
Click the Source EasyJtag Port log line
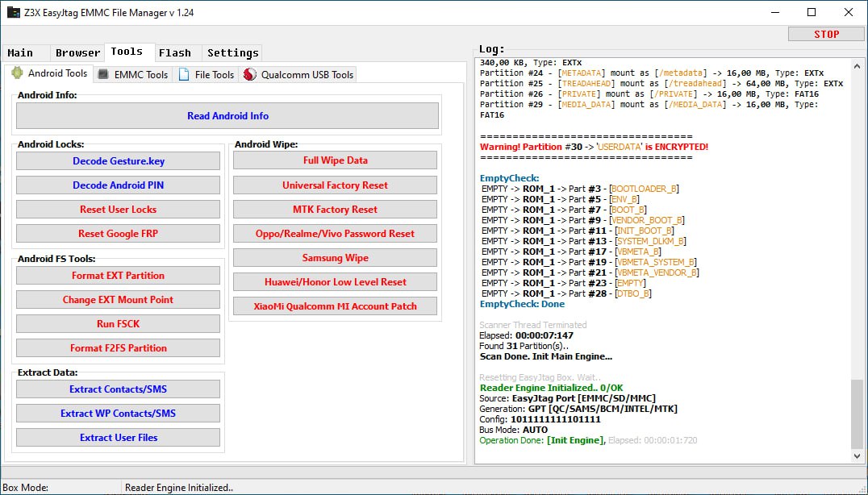(567, 399)
